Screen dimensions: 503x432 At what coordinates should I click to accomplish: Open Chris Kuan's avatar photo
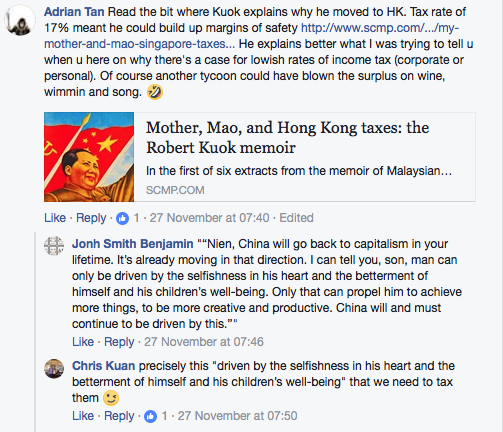(x=54, y=368)
